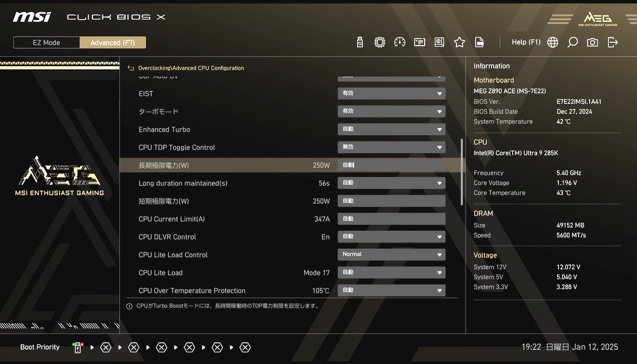637x364 pixels.
Task: Open the M-Flash USB update icon
Action: [x=360, y=42]
